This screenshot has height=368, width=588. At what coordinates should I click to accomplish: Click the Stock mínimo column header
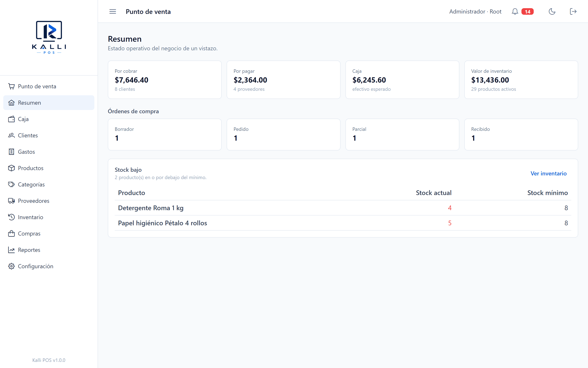[x=547, y=193]
